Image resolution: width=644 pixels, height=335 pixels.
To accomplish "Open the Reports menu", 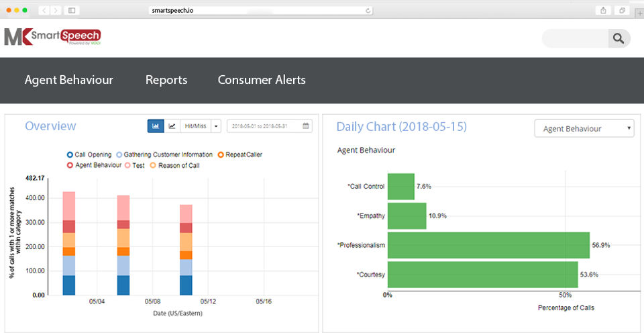I will (166, 80).
